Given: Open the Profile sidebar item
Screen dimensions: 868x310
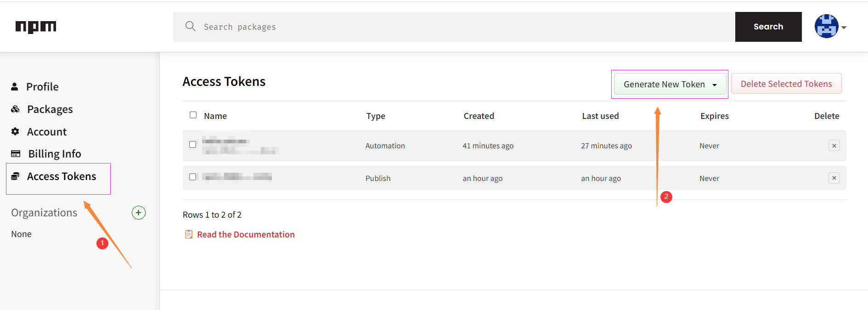Looking at the screenshot, I should coord(42,87).
